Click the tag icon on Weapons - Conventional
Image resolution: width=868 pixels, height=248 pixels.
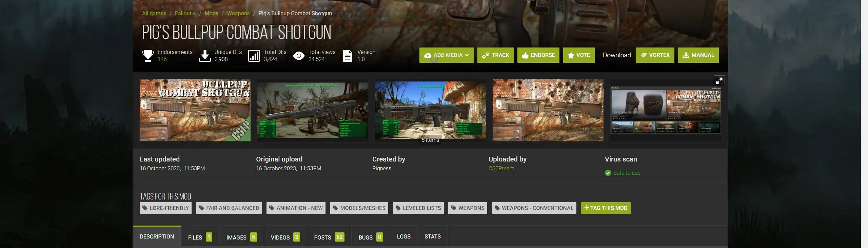tap(497, 208)
